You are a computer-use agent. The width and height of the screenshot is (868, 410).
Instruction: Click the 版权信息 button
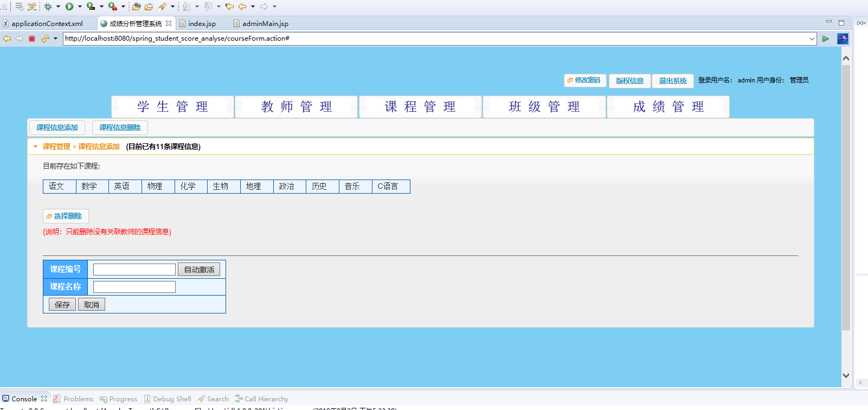pyautogui.click(x=630, y=81)
